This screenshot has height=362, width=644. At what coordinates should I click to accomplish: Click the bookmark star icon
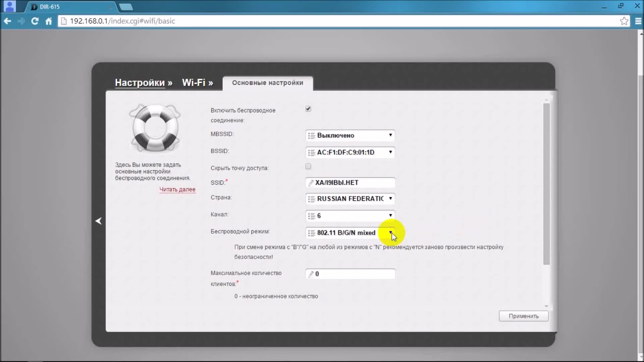[x=624, y=21]
